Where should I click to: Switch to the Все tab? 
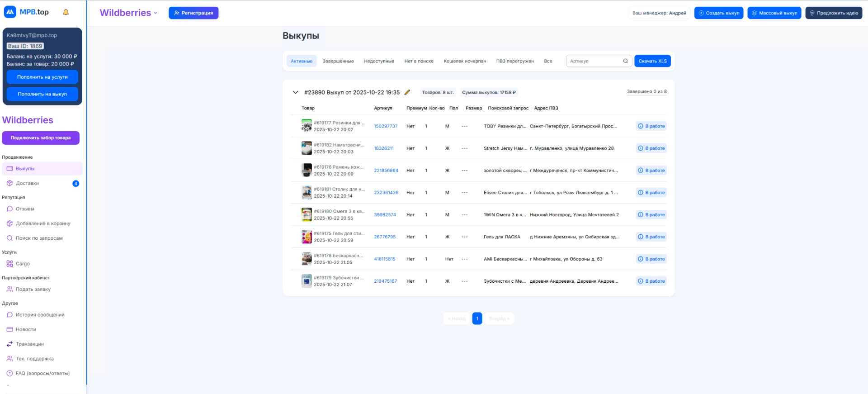coord(548,61)
